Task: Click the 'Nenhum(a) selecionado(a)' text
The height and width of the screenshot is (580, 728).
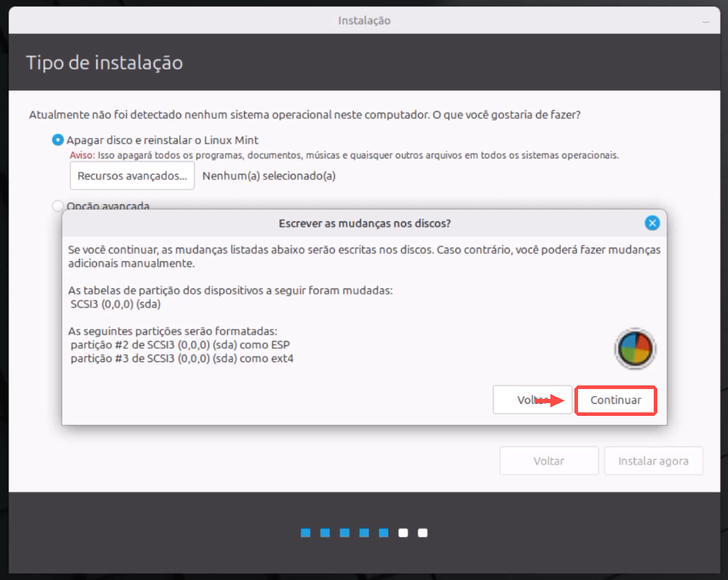Action: click(x=269, y=176)
